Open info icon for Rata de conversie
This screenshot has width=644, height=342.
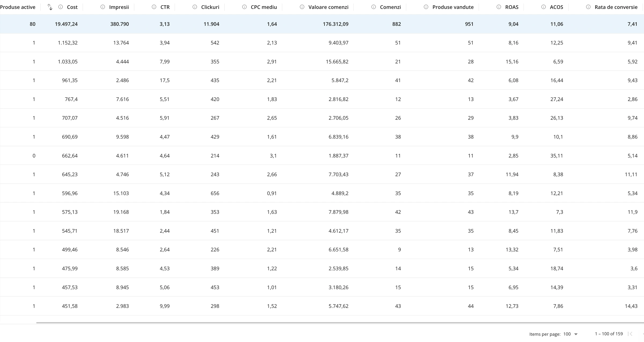[x=588, y=7]
